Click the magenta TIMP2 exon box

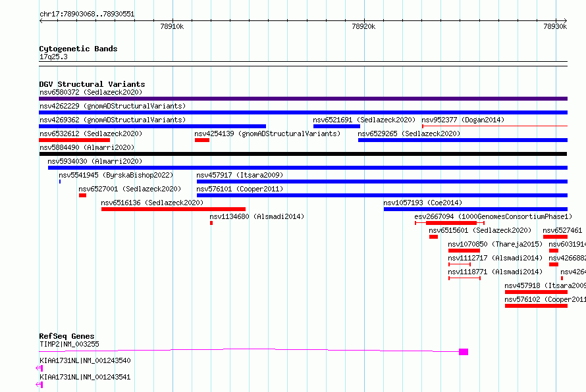pos(464,352)
